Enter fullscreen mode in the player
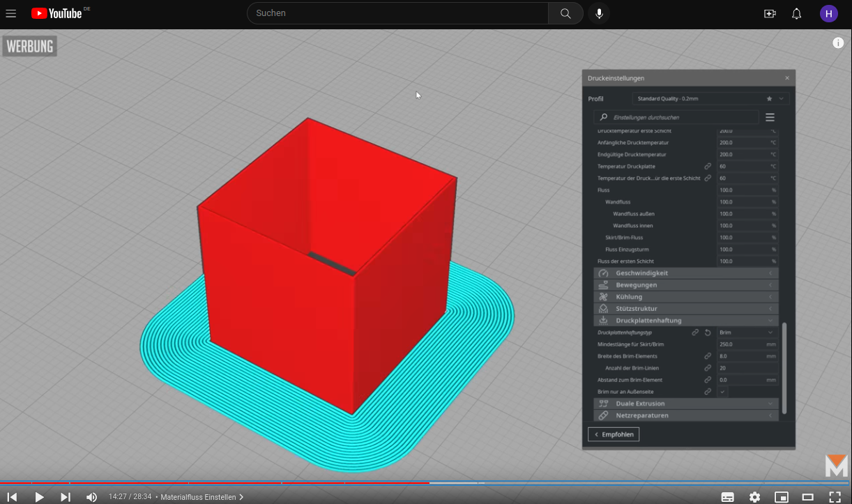This screenshot has width=852, height=504. point(835,497)
